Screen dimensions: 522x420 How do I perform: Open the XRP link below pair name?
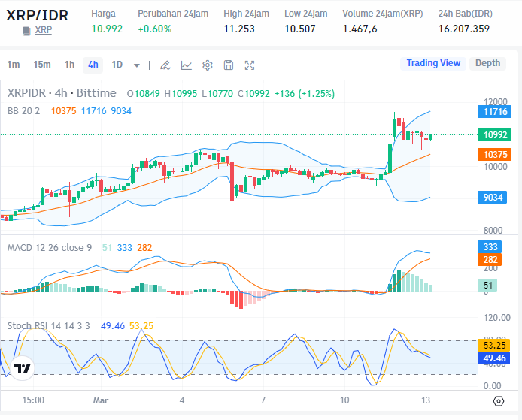44,30
